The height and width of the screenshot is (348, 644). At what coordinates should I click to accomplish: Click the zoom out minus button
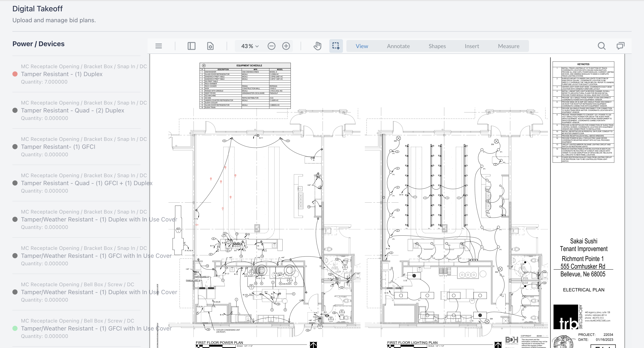[x=271, y=46]
